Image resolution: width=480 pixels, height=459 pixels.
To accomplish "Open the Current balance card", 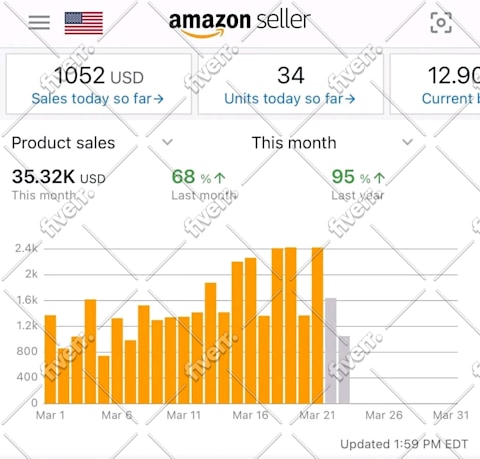I will pos(435,84).
